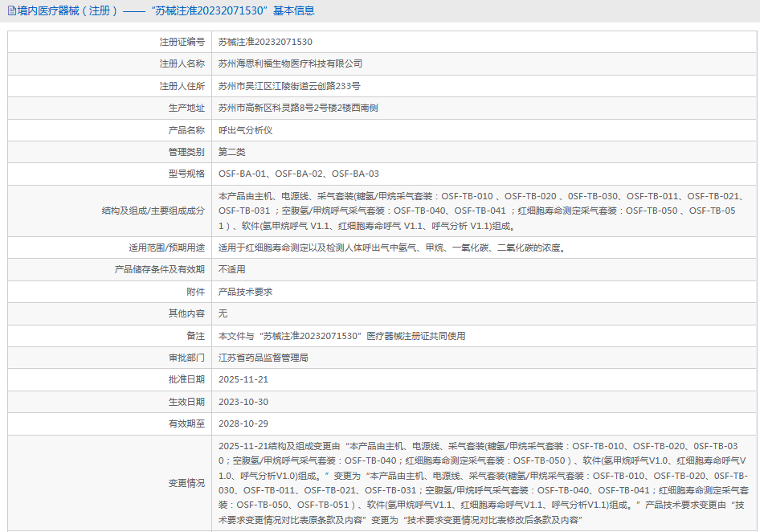This screenshot has height=532, width=760.
Task: Click the label '附件'
Action: [x=196, y=292]
